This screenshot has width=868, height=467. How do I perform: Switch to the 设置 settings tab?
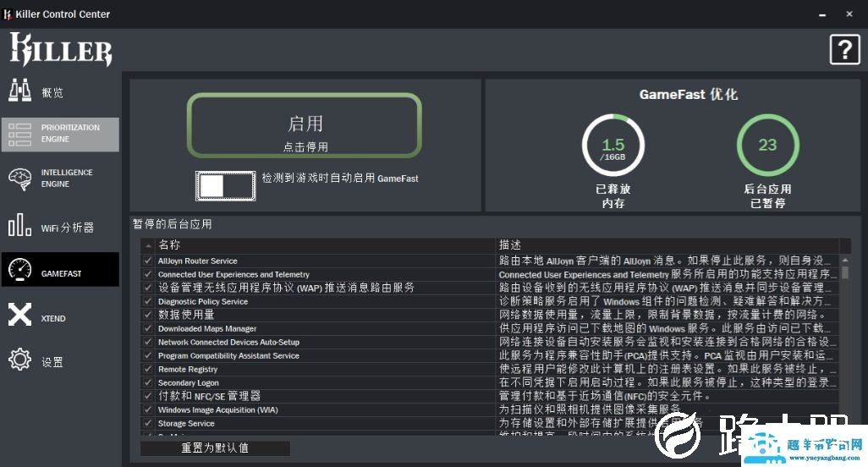60,360
